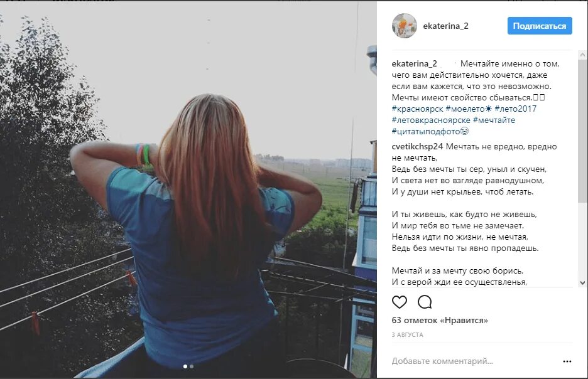
Task: View the 63 likes list
Action: 440,320
